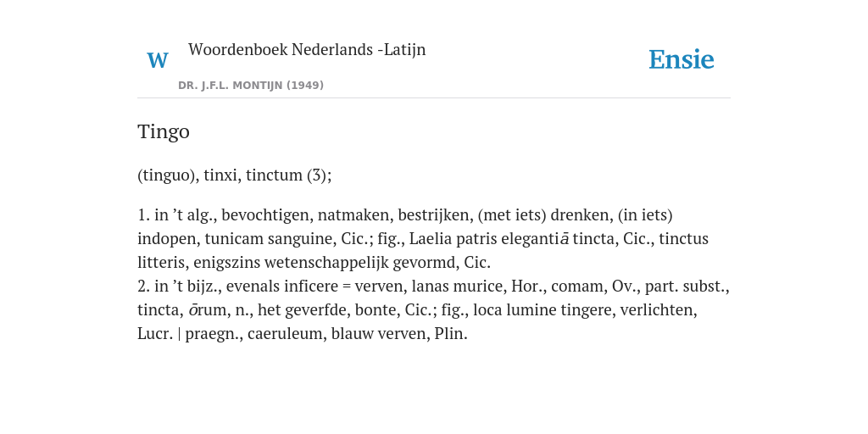Open the Woordenboek Nederlands -Latijn title

pyautogui.click(x=307, y=49)
